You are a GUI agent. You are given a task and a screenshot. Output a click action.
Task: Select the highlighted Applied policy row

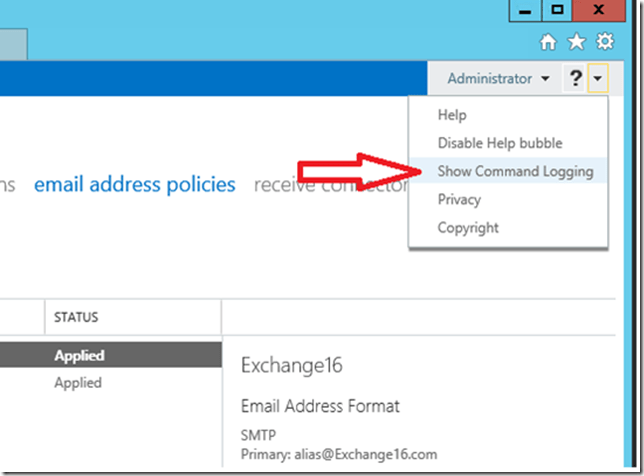[80, 355]
